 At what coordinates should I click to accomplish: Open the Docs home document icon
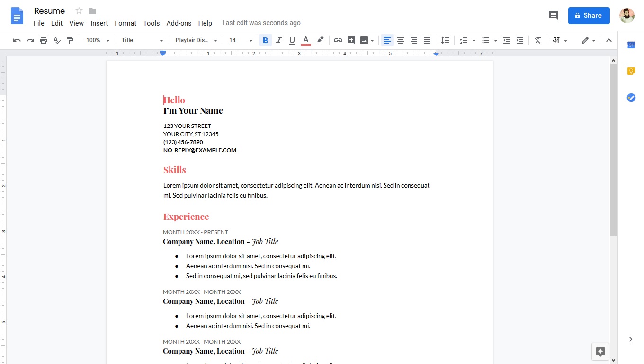pos(17,16)
